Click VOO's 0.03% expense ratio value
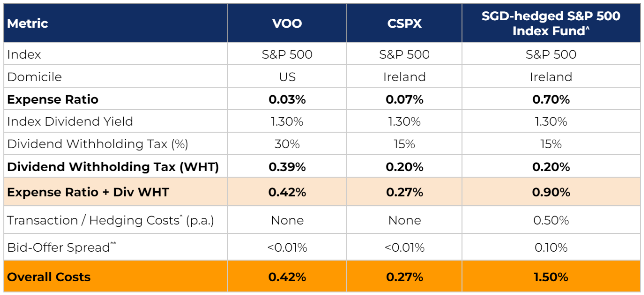644x295 pixels. click(287, 99)
